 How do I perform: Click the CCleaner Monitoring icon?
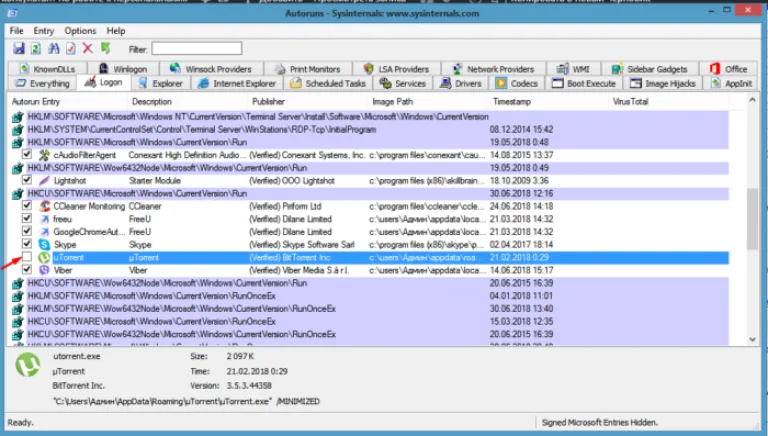45,206
